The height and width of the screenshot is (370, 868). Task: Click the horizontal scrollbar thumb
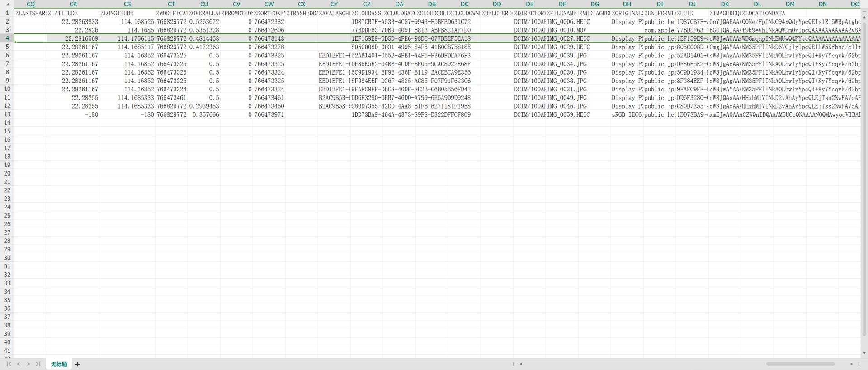(800, 364)
